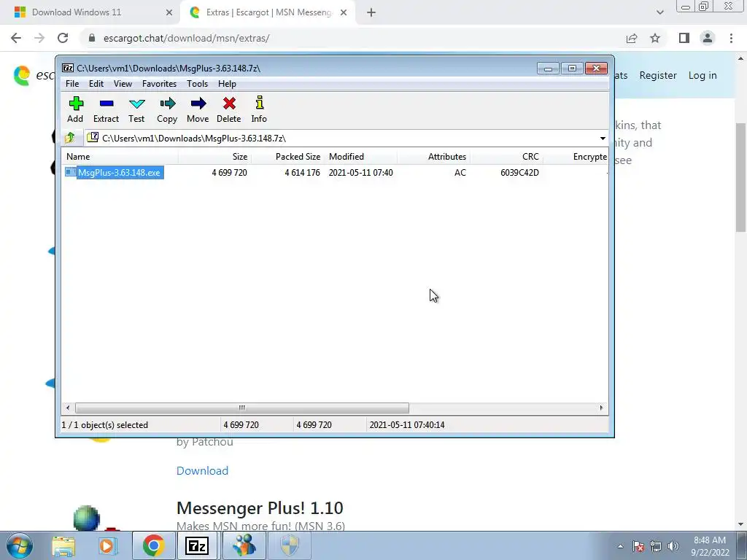Click the Escargot logo on the webpage
Viewport: 747px width, 560px height.
(22, 76)
